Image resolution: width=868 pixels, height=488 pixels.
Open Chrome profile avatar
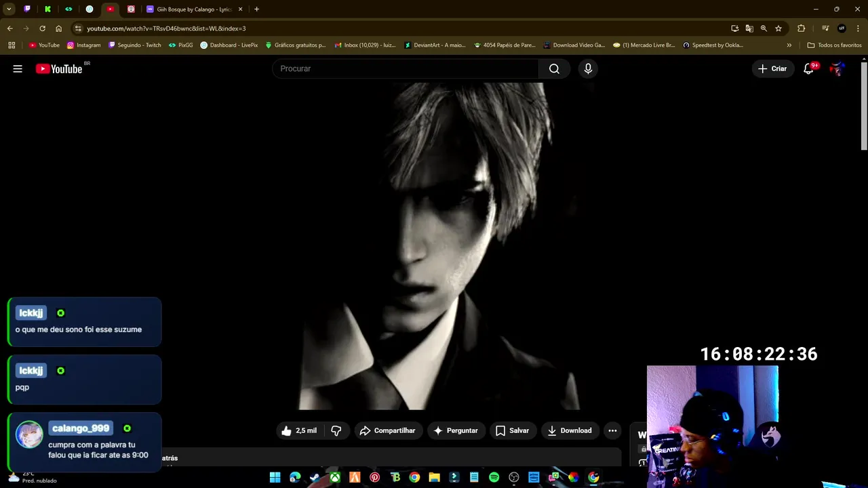[x=842, y=28]
